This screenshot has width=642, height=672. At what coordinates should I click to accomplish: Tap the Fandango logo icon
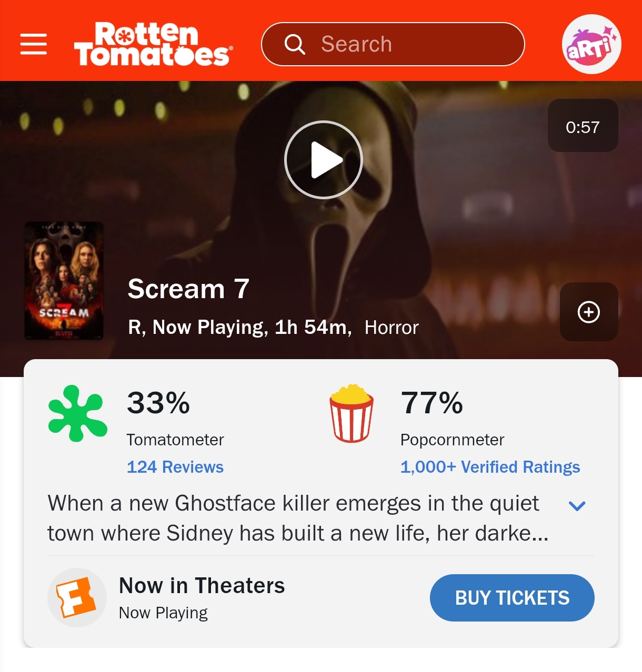coord(77,597)
